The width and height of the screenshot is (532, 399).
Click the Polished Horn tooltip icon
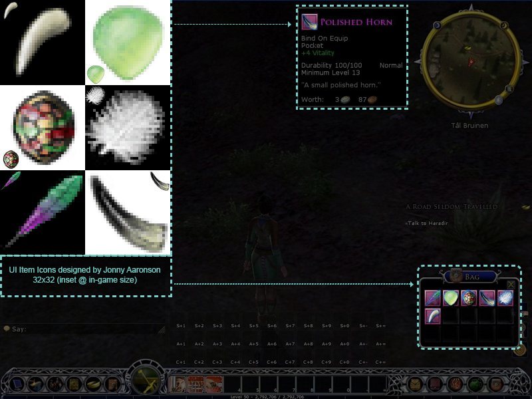click(309, 22)
